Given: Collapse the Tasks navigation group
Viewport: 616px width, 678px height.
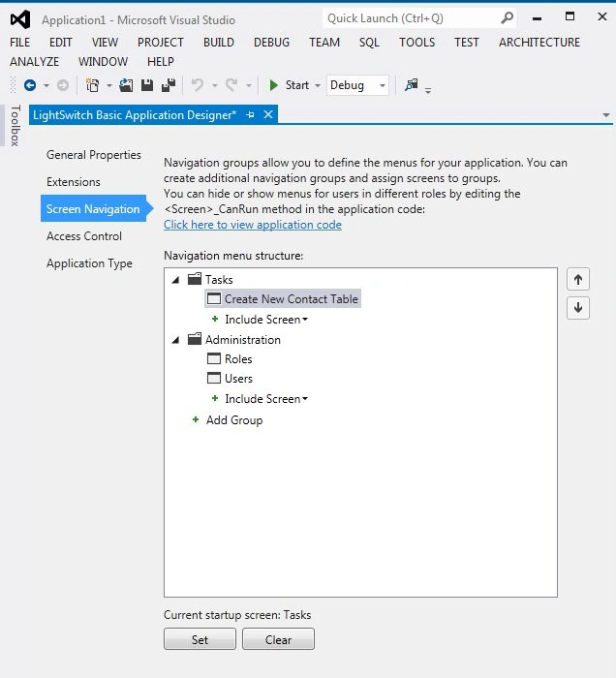Looking at the screenshot, I should tap(175, 280).
